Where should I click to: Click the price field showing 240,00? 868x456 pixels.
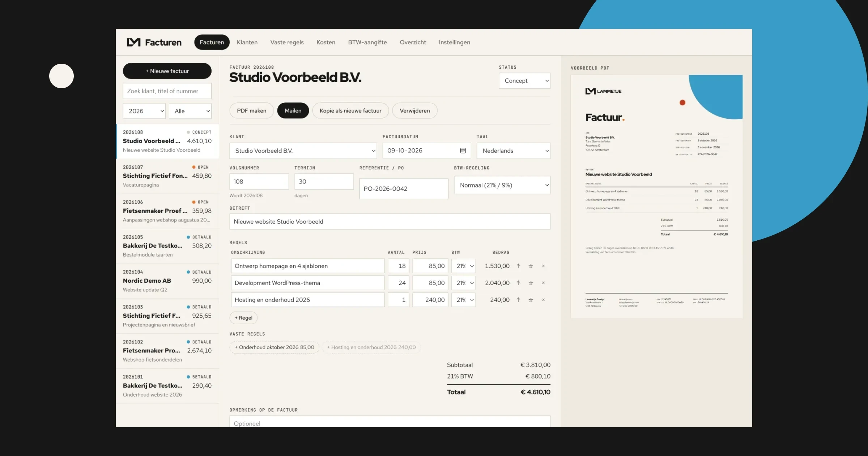(430, 300)
